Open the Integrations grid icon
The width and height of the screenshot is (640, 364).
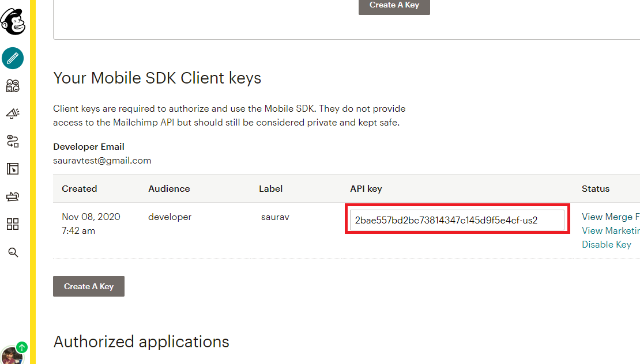coord(13,224)
